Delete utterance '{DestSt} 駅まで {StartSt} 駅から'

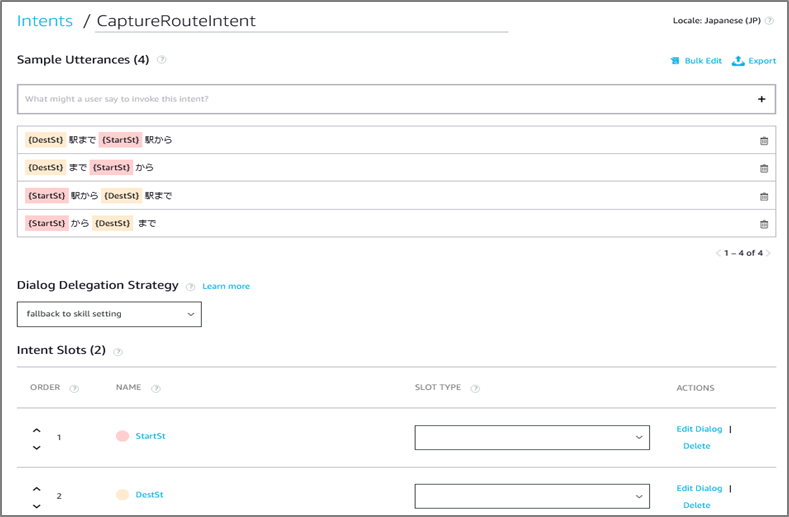pos(764,141)
